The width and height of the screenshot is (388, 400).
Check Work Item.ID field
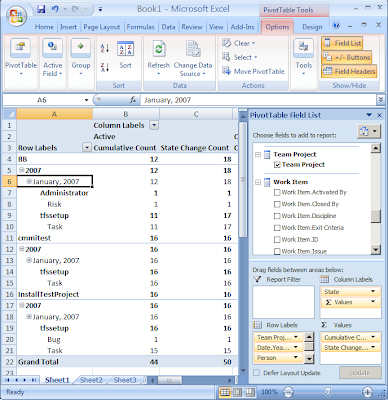277,240
